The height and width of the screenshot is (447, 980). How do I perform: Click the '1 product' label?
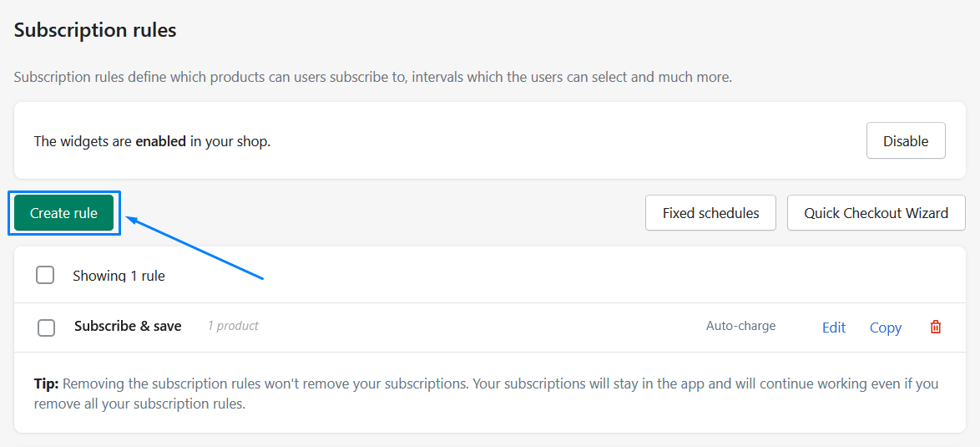[233, 326]
